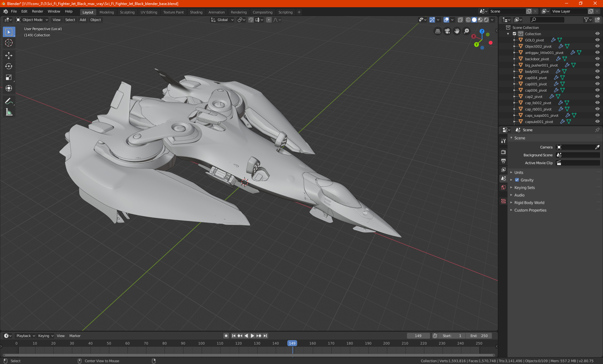
Task: Toggle camera view in viewport
Action: pos(447,31)
